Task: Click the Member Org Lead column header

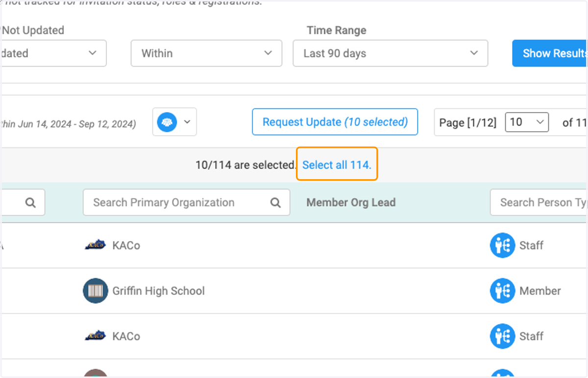Action: 351,203
